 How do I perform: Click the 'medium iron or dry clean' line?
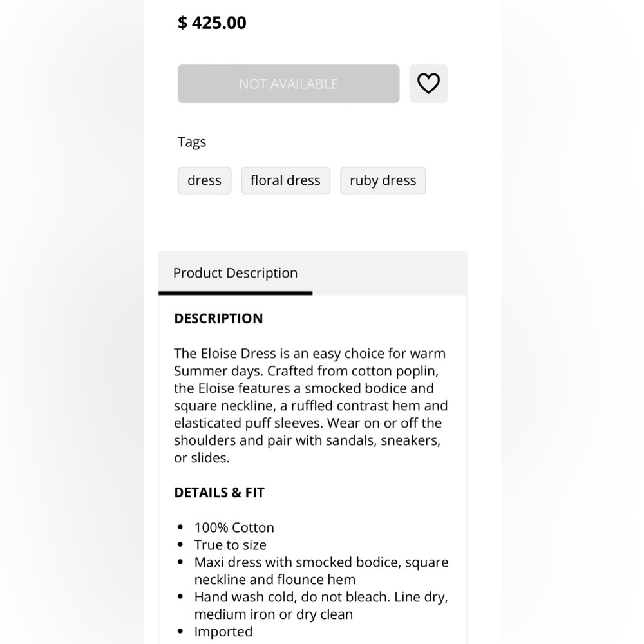(274, 614)
